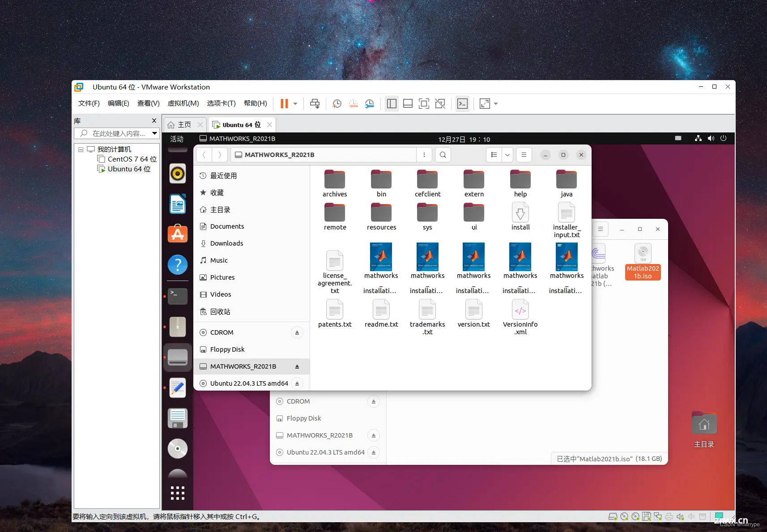The height and width of the screenshot is (532, 767).
Task: Toggle the thumbnail bar view icon
Action: coord(408,104)
